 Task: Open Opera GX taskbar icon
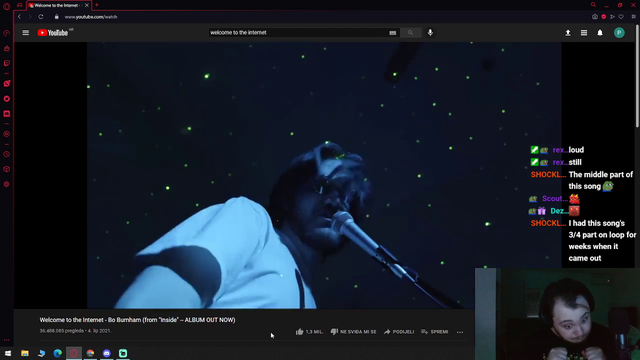(74, 353)
